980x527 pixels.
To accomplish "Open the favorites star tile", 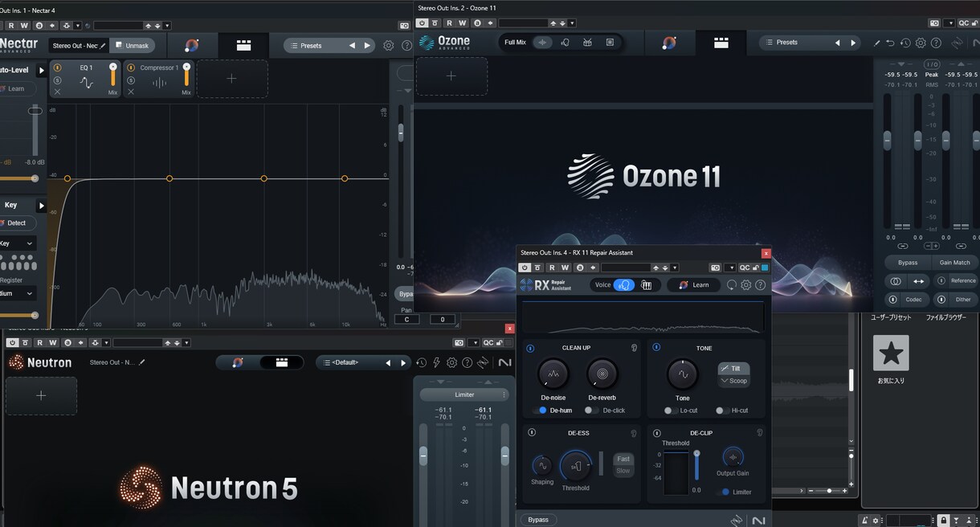I will pyautogui.click(x=891, y=353).
